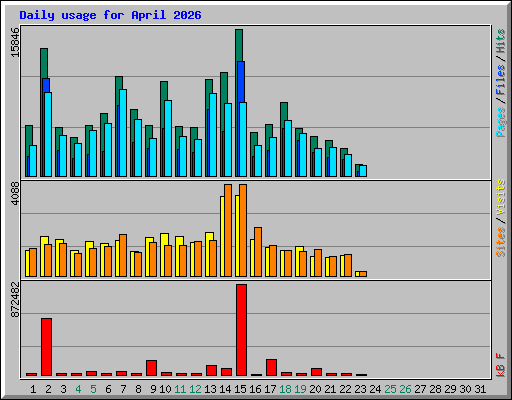Click day 13 on the x-axis
The image size is (512, 400).
click(210, 389)
